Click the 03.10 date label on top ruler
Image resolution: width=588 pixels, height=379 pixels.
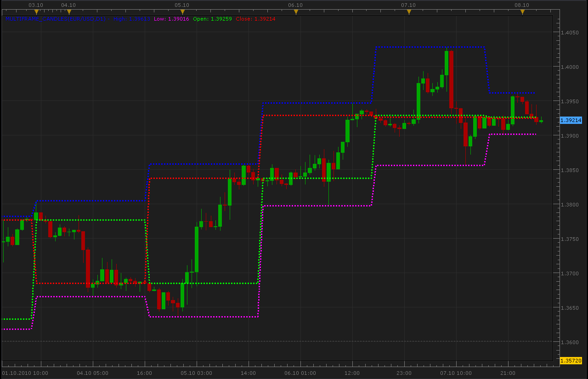pos(36,5)
